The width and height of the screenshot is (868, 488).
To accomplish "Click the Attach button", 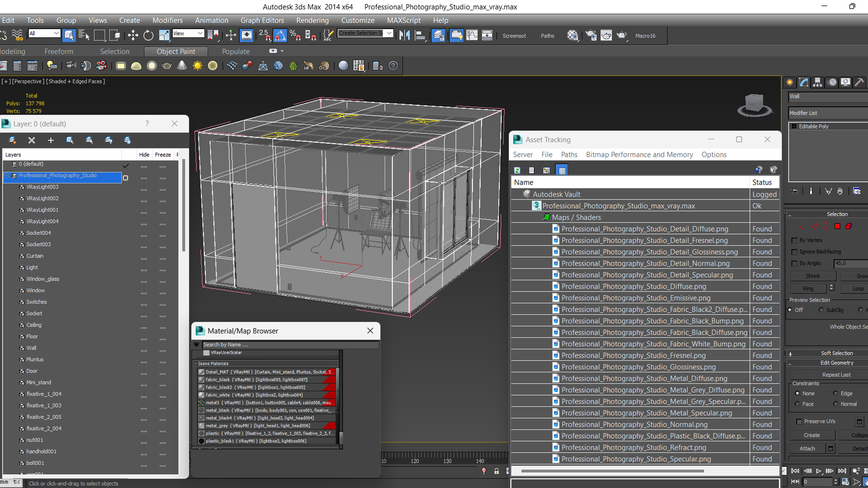I will pos(807,449).
